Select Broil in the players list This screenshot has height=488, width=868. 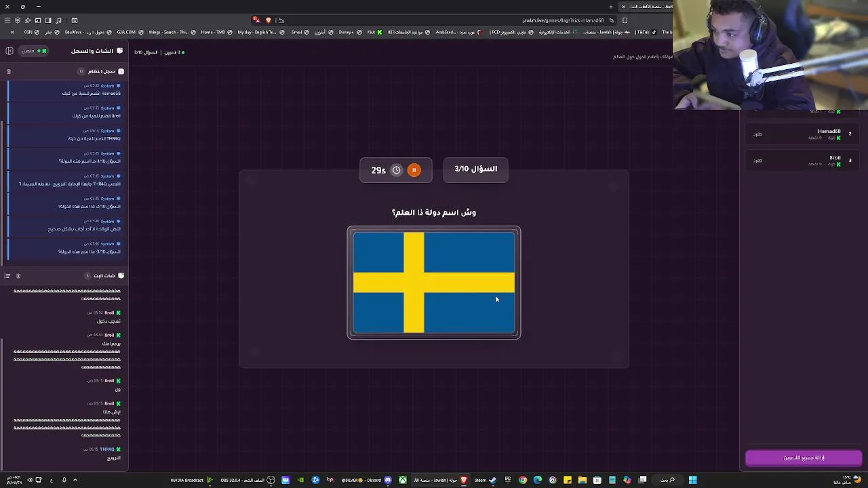pyautogui.click(x=802, y=161)
